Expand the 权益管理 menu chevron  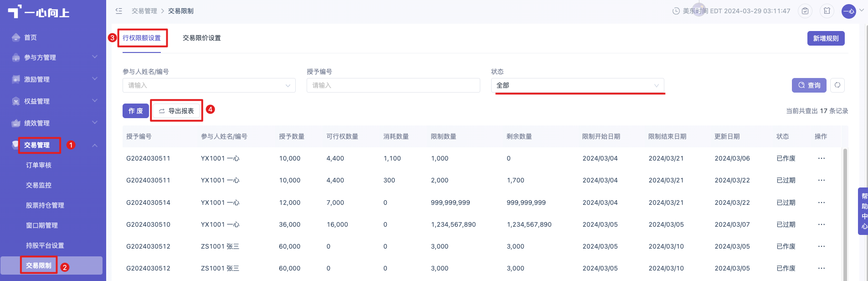tap(95, 101)
